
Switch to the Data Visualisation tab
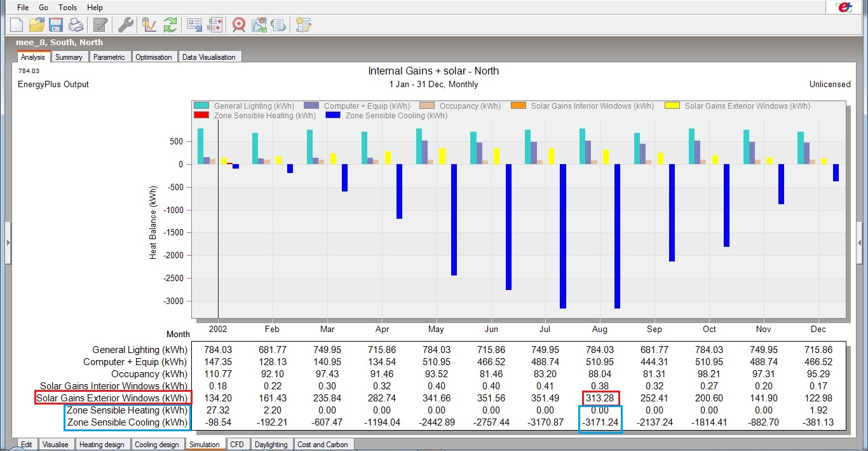209,57
